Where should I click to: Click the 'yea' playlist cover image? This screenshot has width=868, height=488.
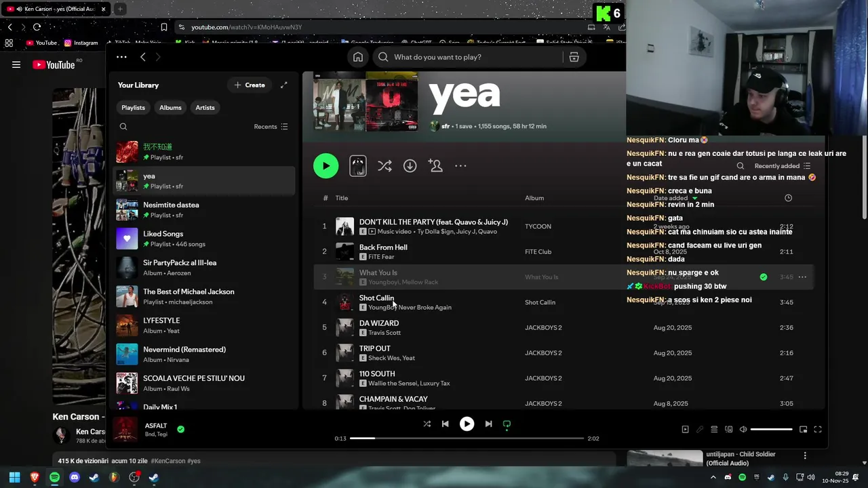click(366, 102)
